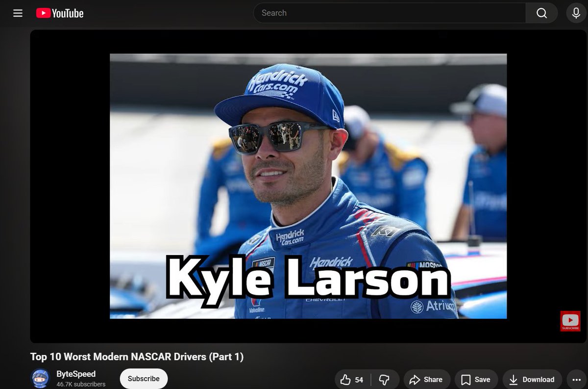Go to YouTube home via logo

pos(60,13)
